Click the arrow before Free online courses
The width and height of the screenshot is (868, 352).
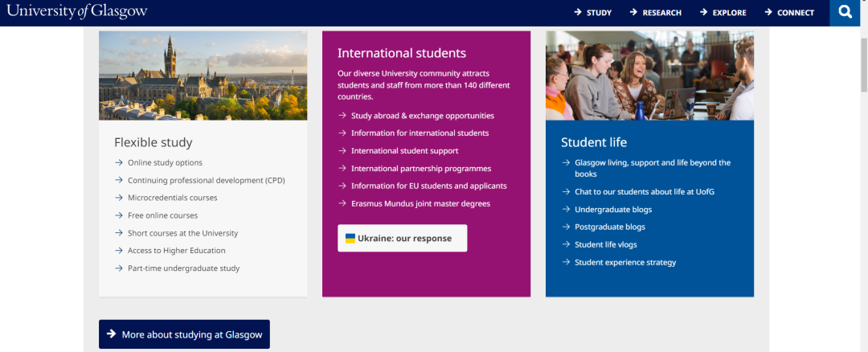(x=118, y=215)
